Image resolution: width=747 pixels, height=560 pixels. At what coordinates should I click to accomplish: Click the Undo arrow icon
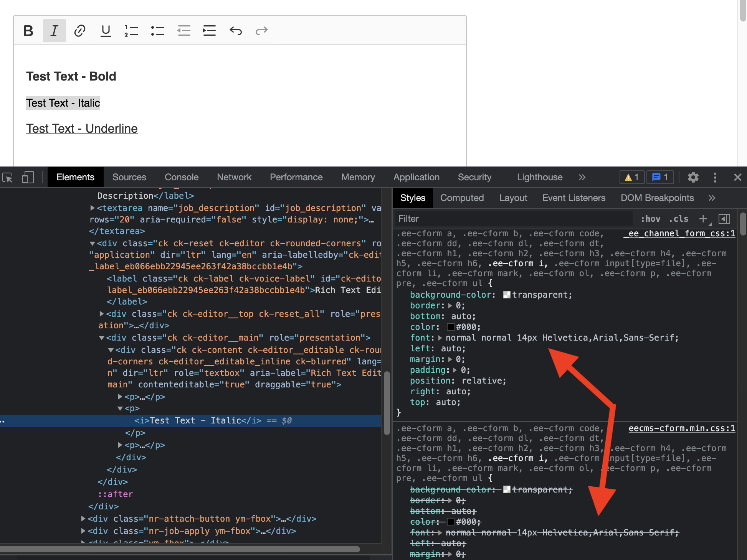pyautogui.click(x=236, y=31)
